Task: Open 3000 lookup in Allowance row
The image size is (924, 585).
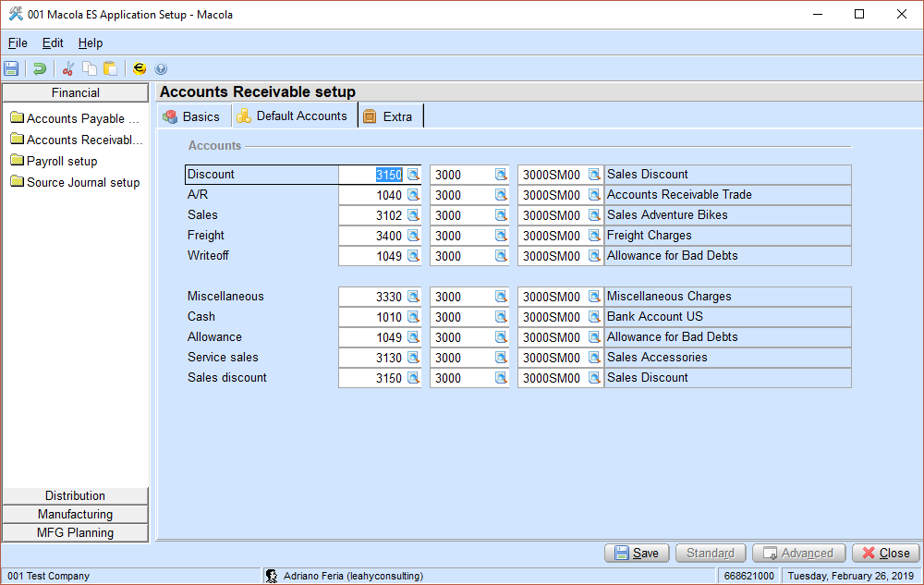Action: [x=500, y=337]
